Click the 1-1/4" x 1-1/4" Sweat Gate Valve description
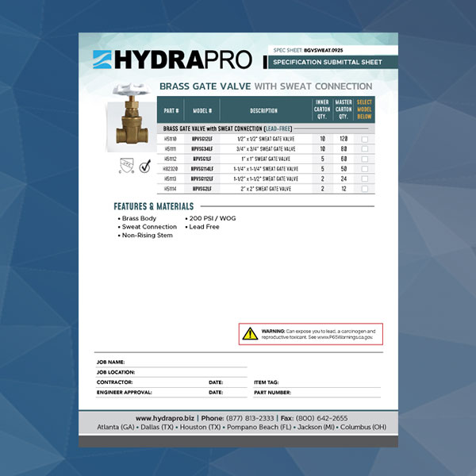476x476 pixels. (266, 169)
